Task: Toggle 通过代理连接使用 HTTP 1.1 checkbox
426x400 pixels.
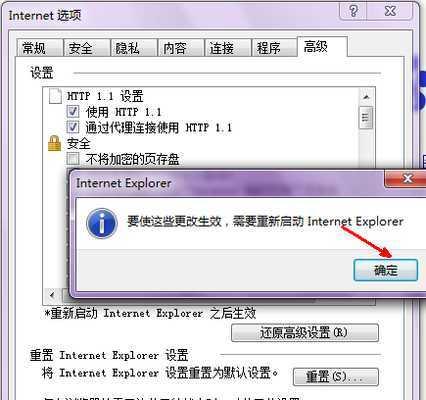Action: pos(73,127)
